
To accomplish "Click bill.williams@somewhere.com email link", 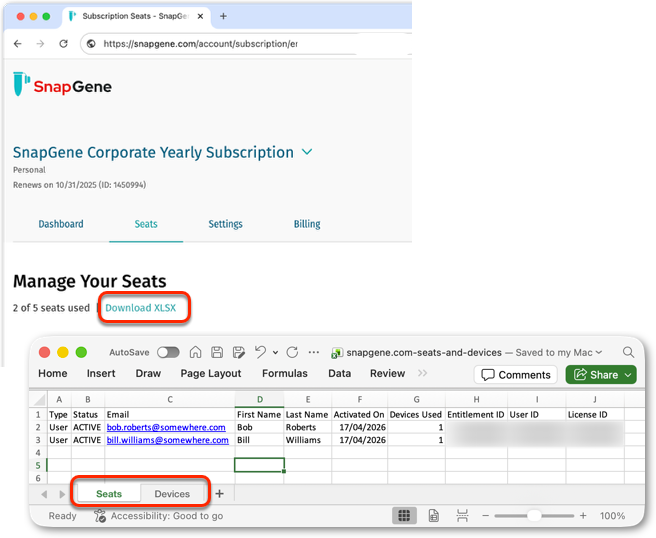I will point(168,440).
